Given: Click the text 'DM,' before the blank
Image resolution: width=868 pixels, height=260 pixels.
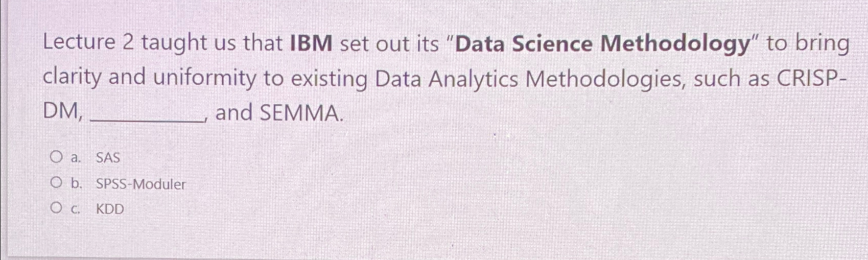Looking at the screenshot, I should tap(63, 112).
